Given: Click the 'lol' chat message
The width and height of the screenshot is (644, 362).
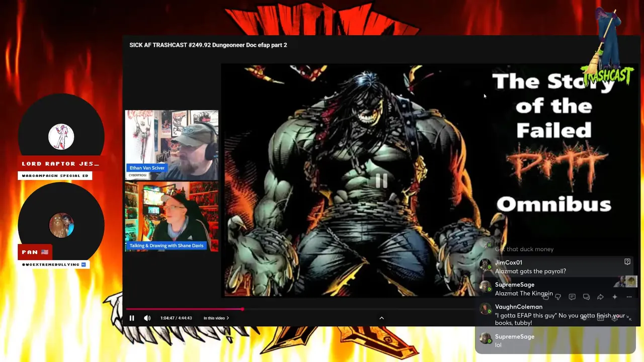Looking at the screenshot, I should click(x=498, y=345).
